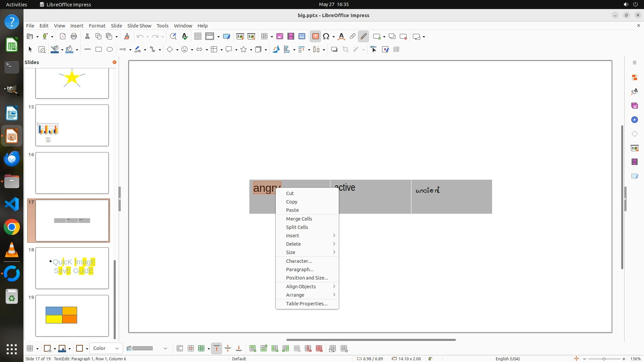Select the Rectangle shape tool

click(99, 50)
